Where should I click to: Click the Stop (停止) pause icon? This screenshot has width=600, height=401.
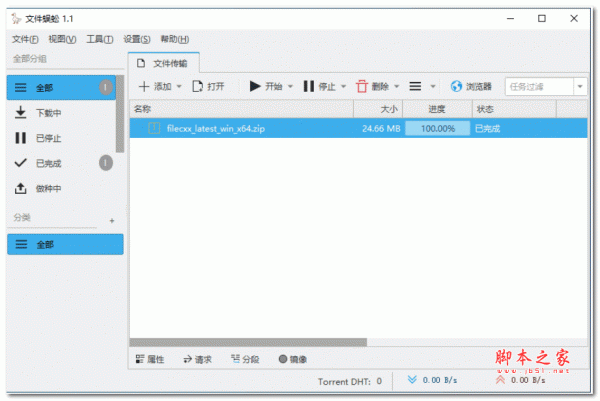[x=308, y=86]
